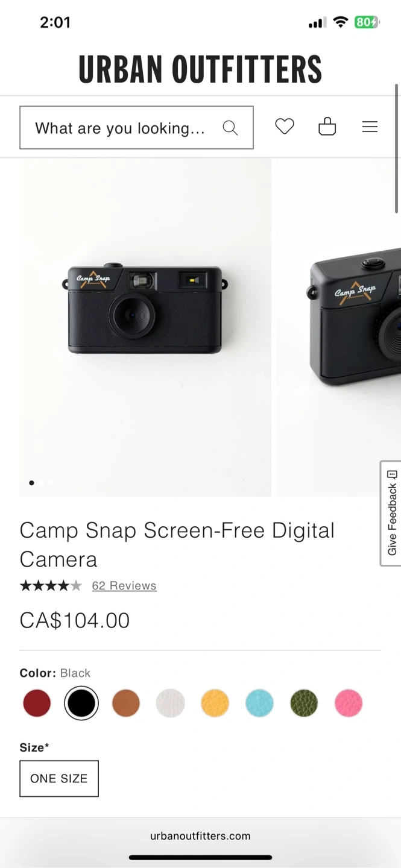Select the red color swatch
The height and width of the screenshot is (868, 401).
pos(37,703)
